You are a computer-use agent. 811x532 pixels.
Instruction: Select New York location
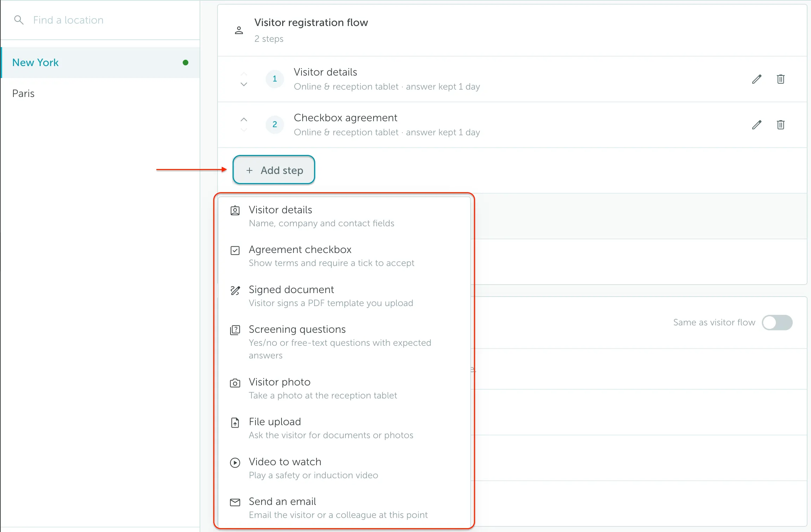(100, 63)
